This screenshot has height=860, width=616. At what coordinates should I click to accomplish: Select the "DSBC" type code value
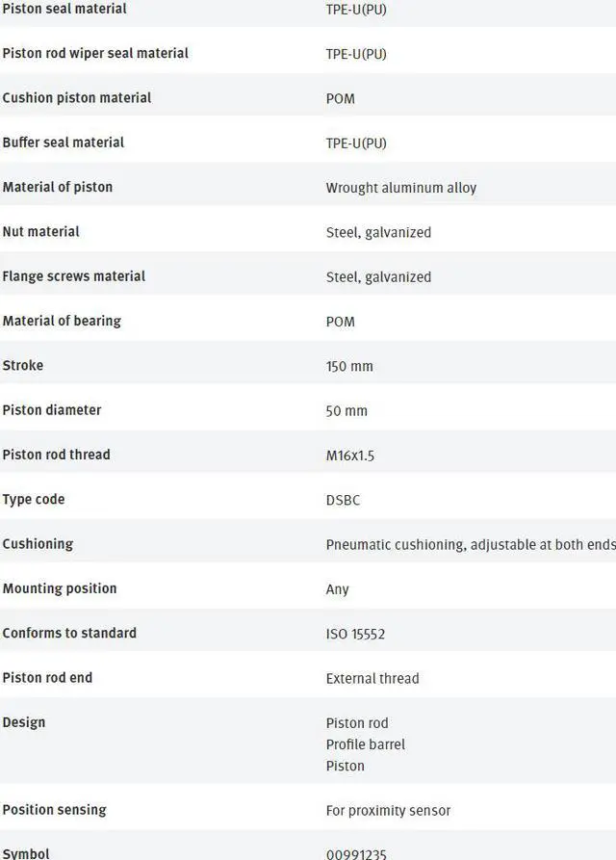click(x=344, y=500)
